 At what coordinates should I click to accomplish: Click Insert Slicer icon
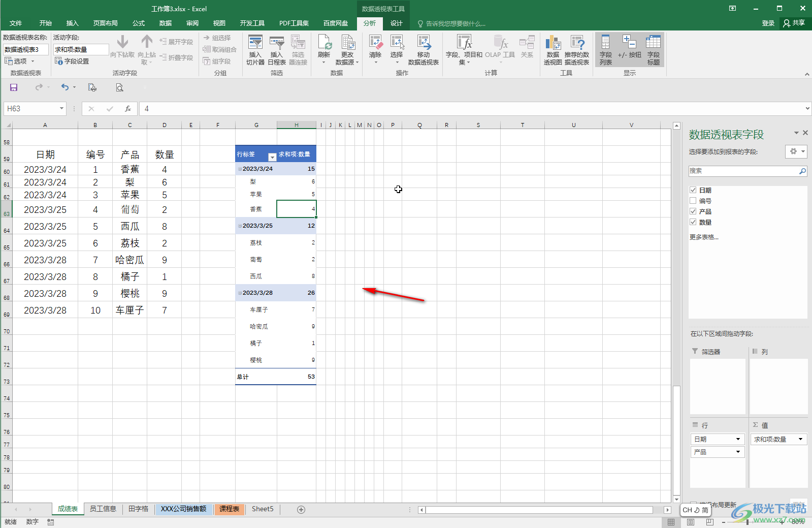[255, 50]
